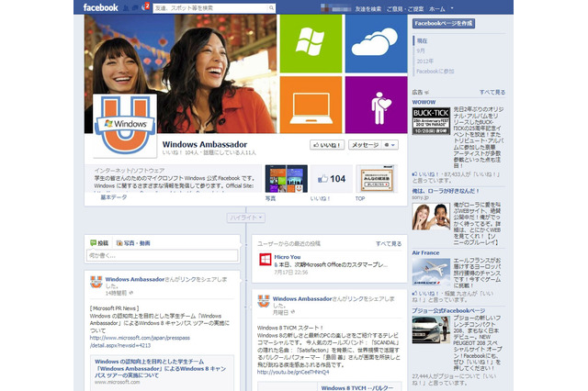Open the account dropdown arrow in top bar

coord(452,8)
